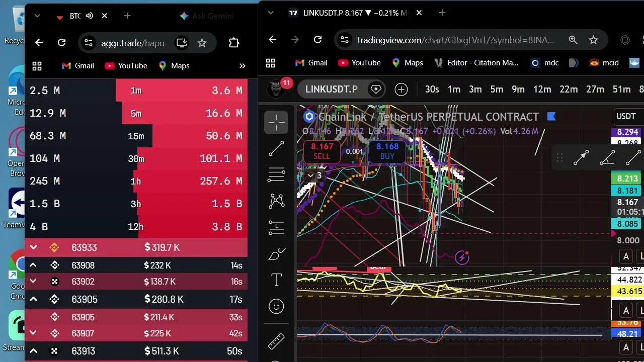
Task: Click Ask Gemini button
Action: [206, 16]
